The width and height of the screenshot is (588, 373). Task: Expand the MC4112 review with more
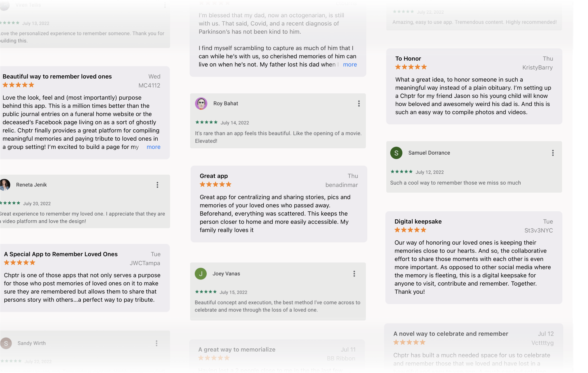153,147
